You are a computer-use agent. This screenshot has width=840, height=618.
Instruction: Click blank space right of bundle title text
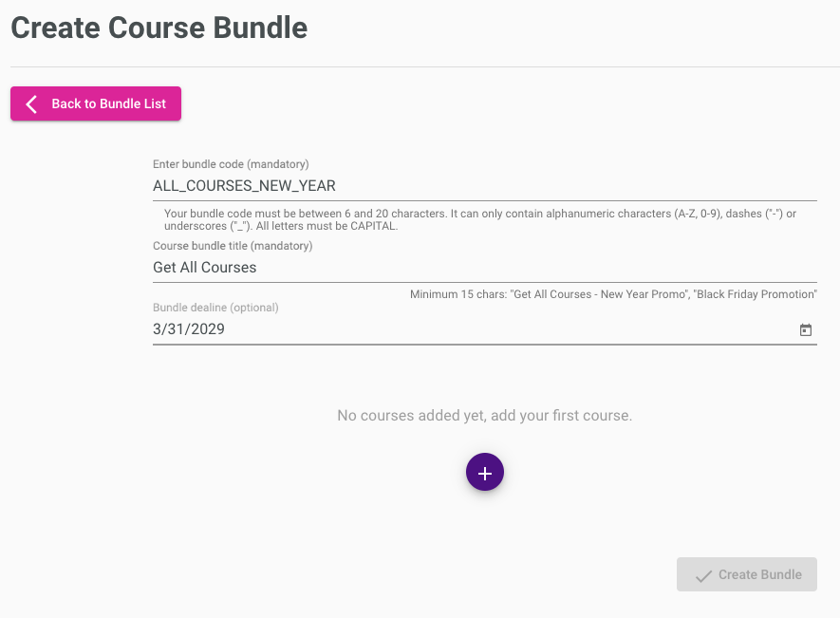[x=535, y=268]
